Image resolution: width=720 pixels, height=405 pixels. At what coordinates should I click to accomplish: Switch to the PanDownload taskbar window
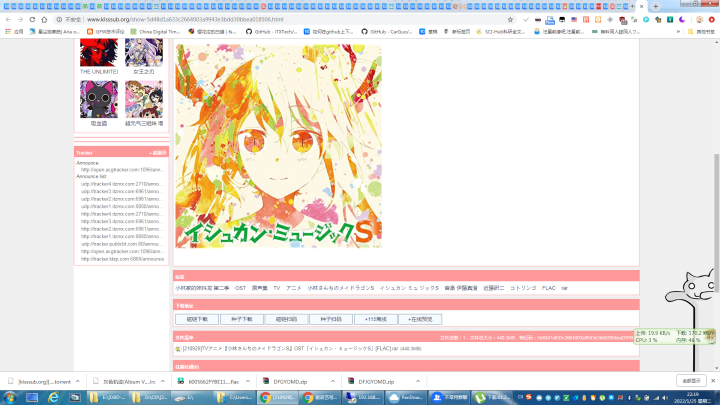[406, 397]
